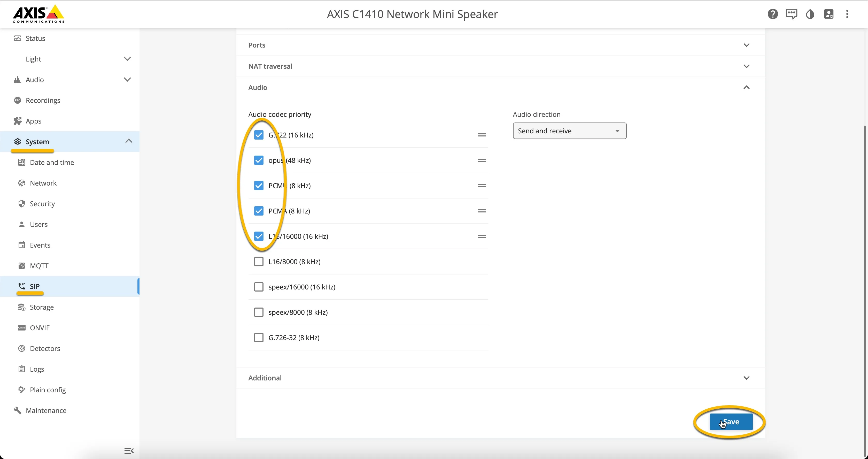Uncheck the opus (48 kHz) codec

259,160
